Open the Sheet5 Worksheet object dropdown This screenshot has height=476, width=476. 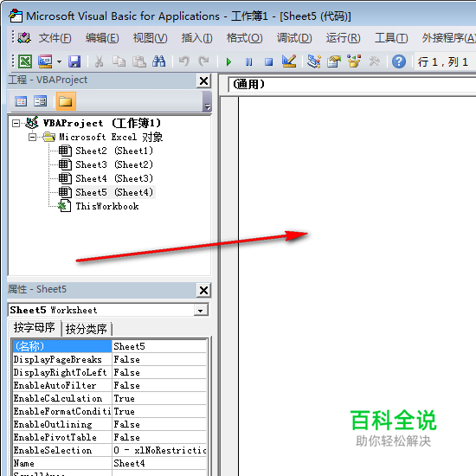[201, 310]
